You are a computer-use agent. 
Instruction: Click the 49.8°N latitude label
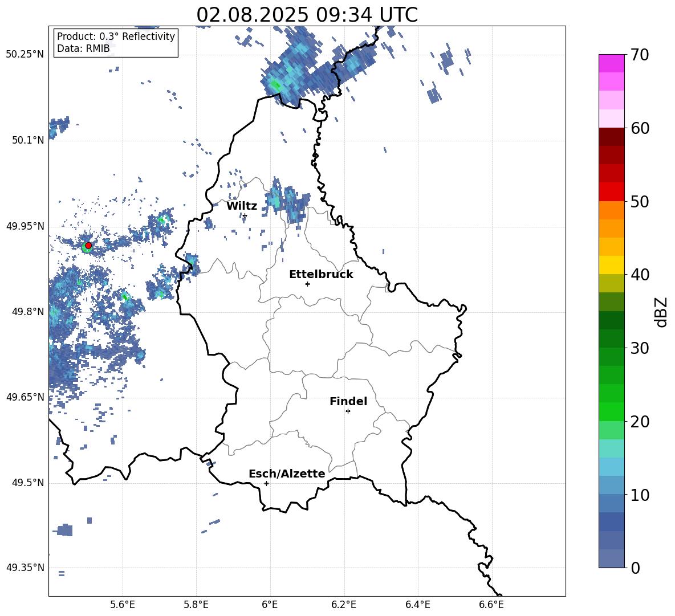point(28,312)
